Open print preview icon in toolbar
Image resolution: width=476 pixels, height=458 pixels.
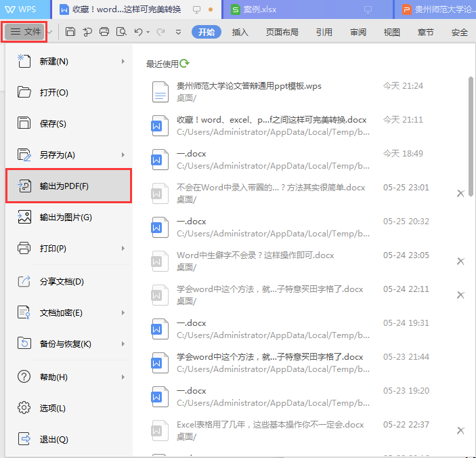point(121,32)
